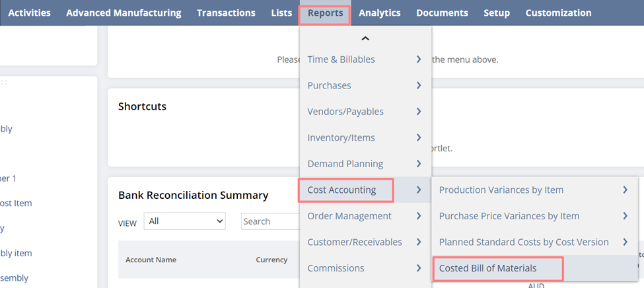The width and height of the screenshot is (644, 288).
Task: Select Inventory/Items in Reports menu
Action: 341,137
